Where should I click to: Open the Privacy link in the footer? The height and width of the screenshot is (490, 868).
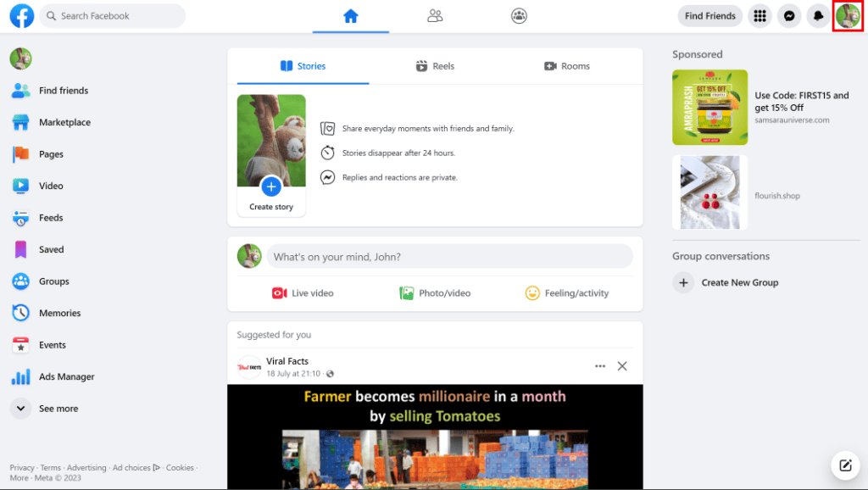pos(21,467)
